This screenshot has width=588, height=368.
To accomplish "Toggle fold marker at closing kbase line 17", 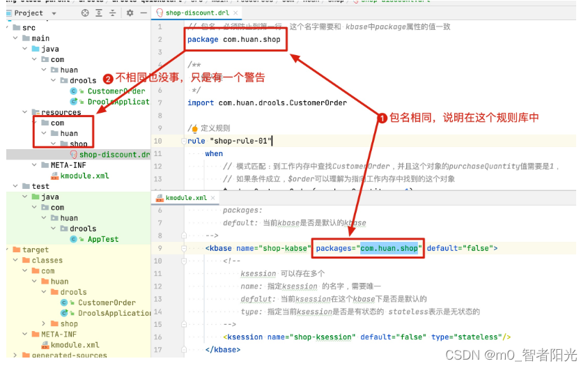I will point(184,349).
